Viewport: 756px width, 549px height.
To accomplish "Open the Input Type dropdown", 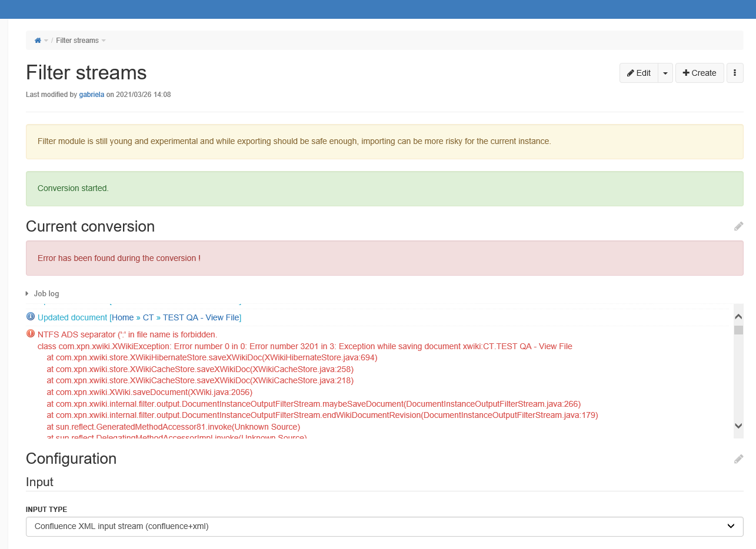I will 385,526.
